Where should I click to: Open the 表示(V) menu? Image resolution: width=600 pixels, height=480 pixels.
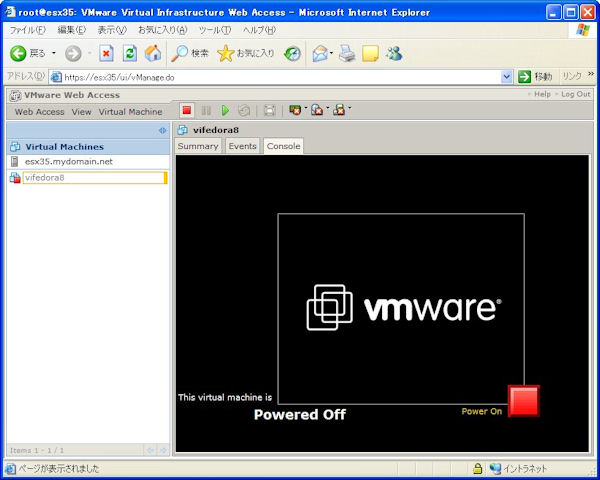click(112, 30)
